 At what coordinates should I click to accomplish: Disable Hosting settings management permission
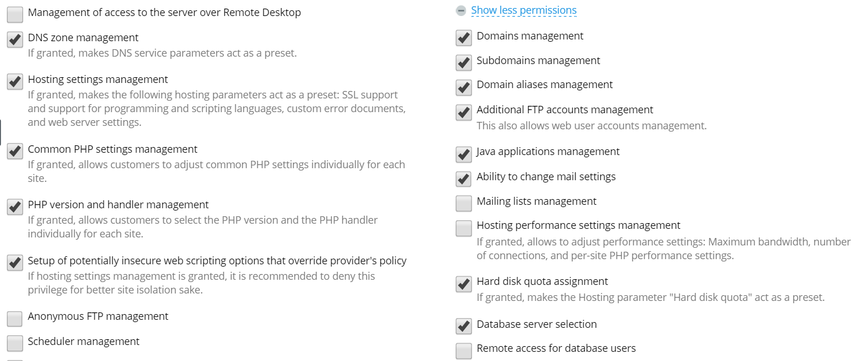15,81
